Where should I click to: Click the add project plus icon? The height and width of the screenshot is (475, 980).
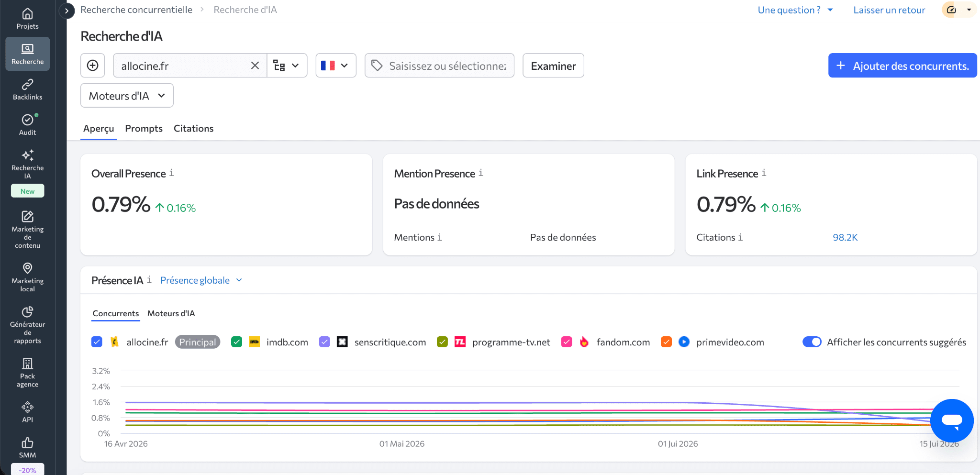(92, 66)
